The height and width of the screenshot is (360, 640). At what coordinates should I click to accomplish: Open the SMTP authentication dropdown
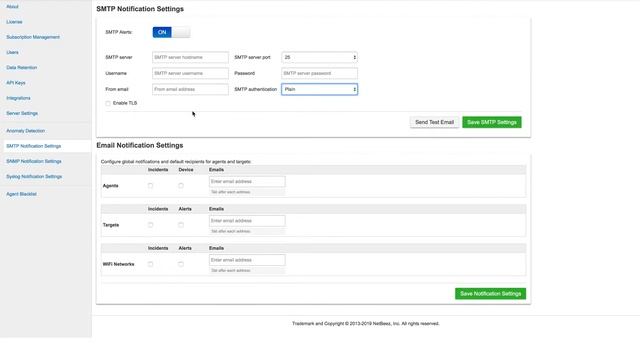click(x=320, y=89)
